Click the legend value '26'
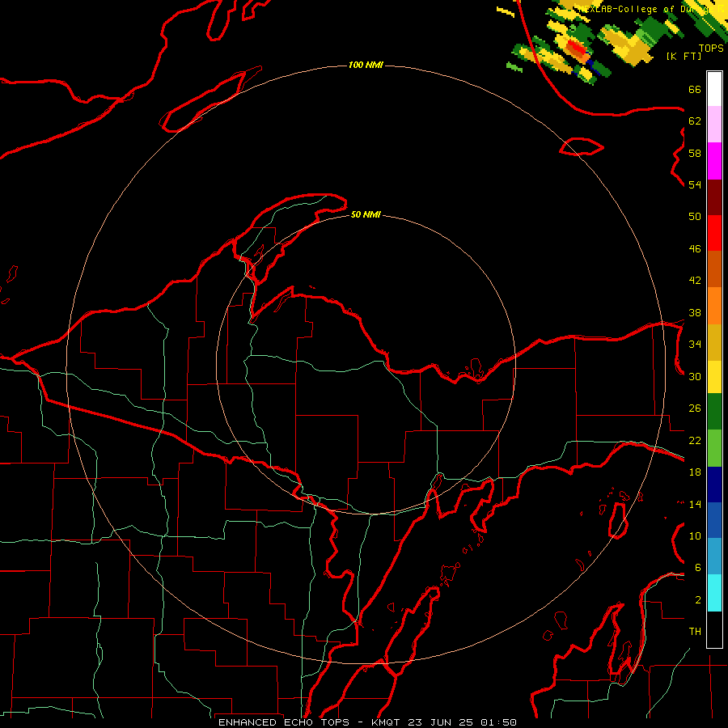728x728 pixels. (695, 408)
